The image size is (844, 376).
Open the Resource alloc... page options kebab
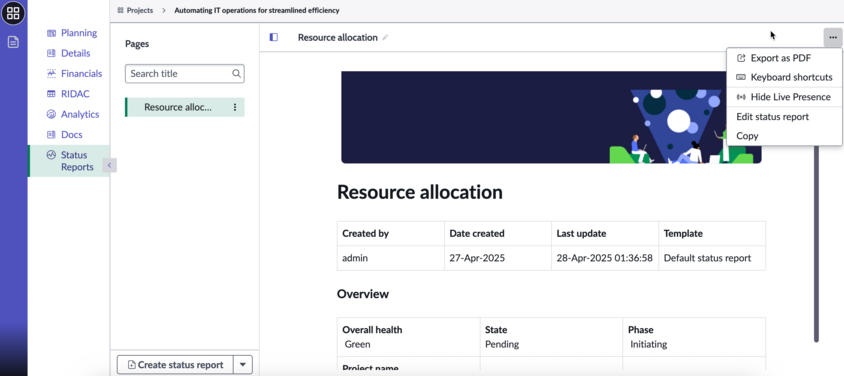pos(235,107)
